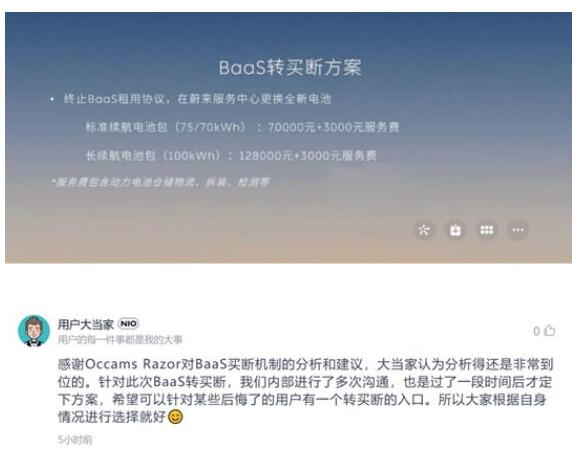This screenshot has height=458, width=583.
Task: Click the smiling emoji in comment
Action: tap(175, 417)
